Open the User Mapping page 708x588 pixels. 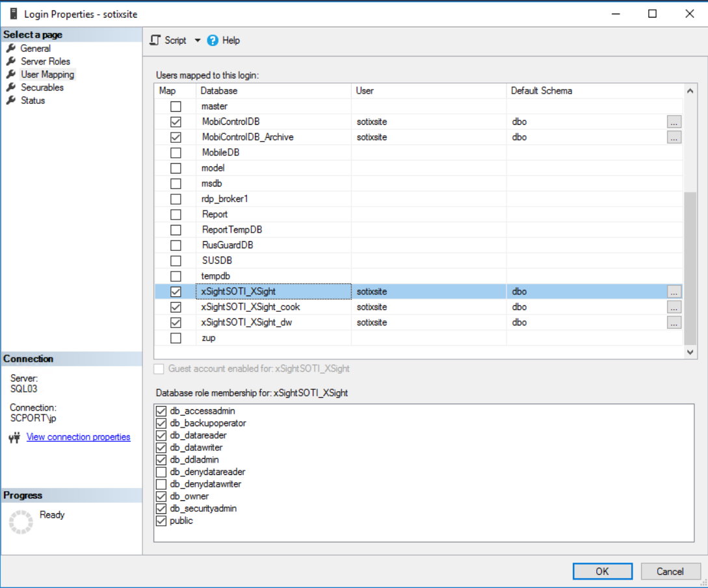[x=47, y=74]
